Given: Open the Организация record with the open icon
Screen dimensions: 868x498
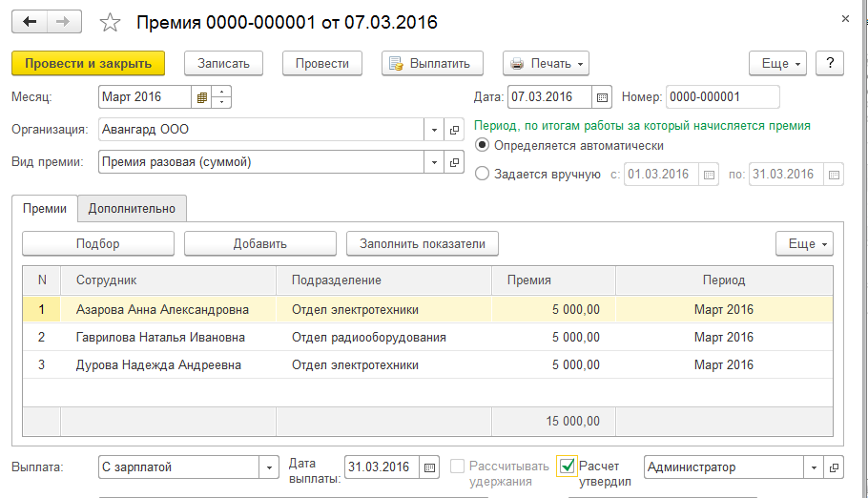Looking at the screenshot, I should 455,130.
